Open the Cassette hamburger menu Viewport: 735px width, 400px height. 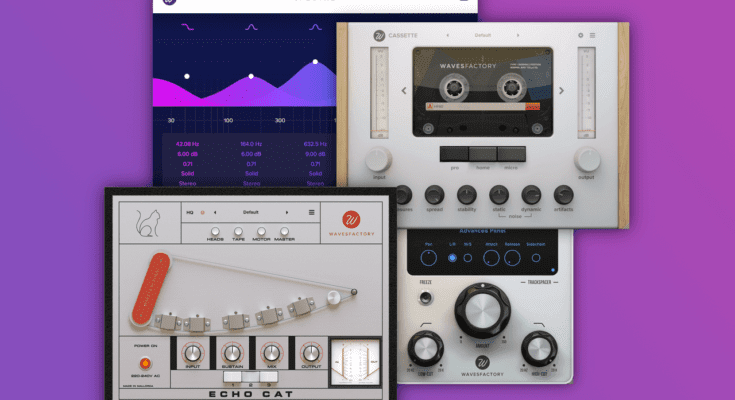tap(592, 35)
